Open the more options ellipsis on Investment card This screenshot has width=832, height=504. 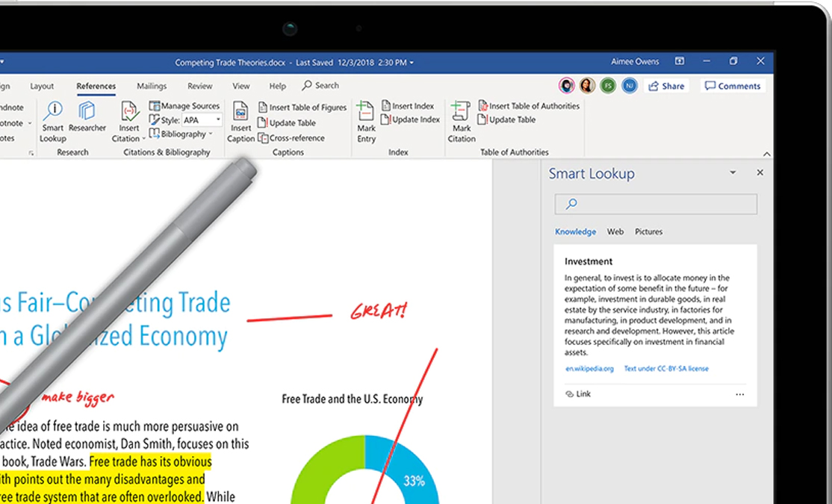pos(739,394)
